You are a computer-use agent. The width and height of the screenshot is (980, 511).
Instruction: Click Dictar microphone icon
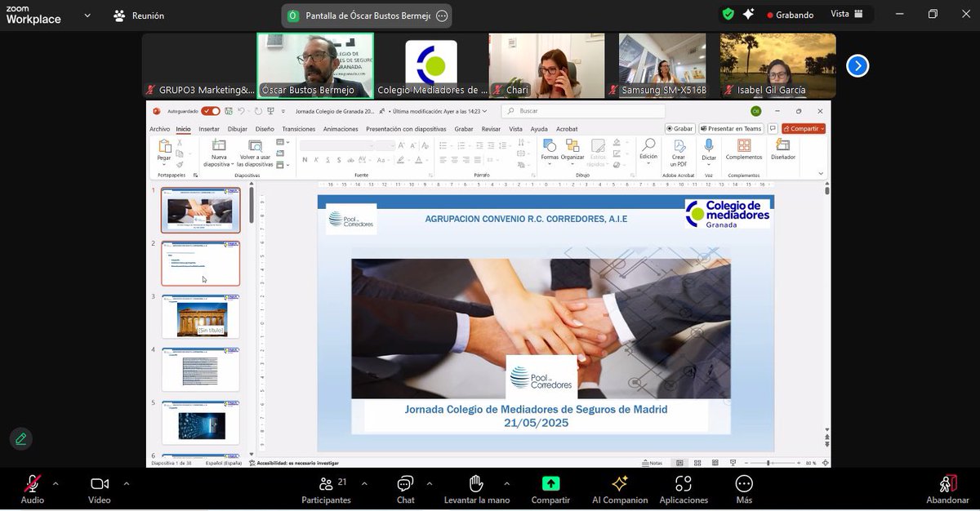[709, 145]
